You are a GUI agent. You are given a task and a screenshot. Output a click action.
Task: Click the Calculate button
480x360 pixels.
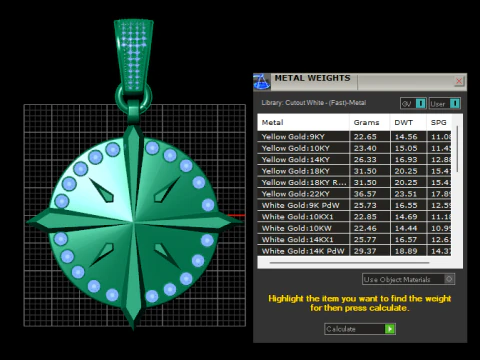(x=360, y=329)
